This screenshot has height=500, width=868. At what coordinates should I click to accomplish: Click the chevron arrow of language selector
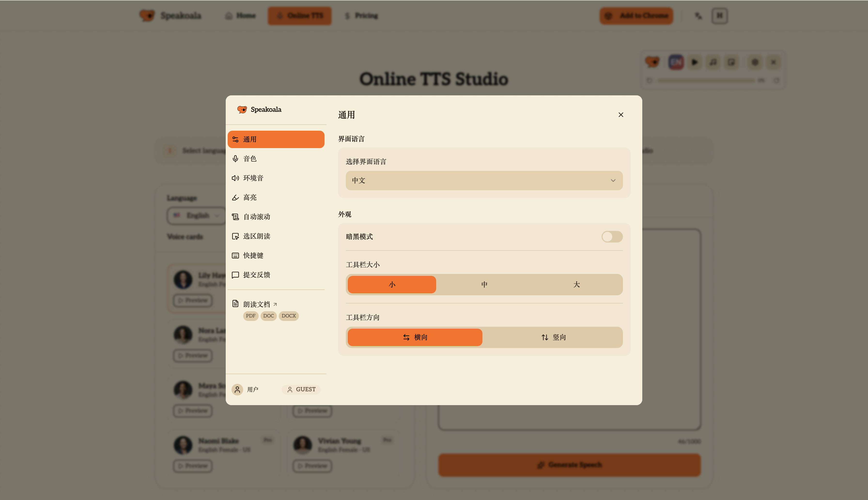click(613, 181)
